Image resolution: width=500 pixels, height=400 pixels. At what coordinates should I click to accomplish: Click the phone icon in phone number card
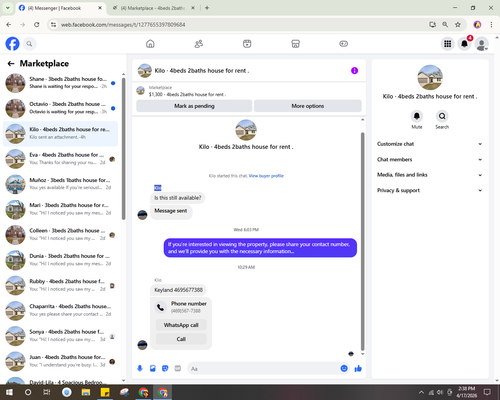coord(161,307)
